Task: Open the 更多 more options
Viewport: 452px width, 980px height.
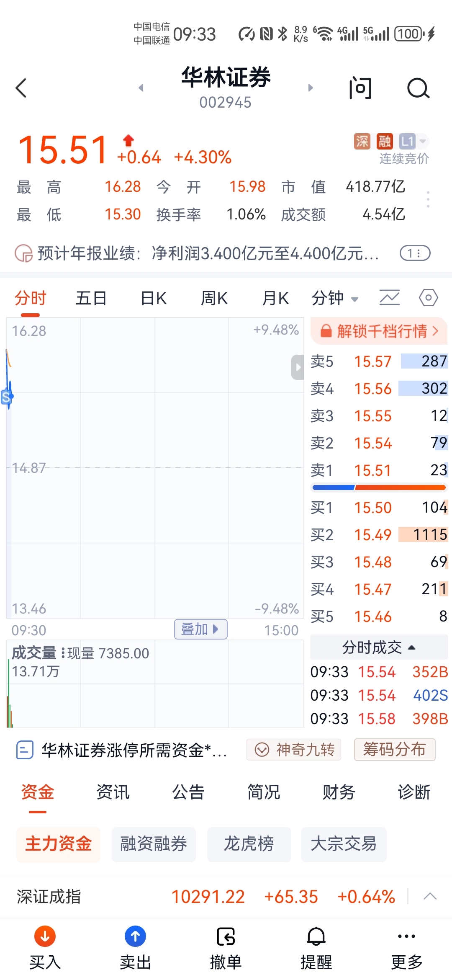Action: pyautogui.click(x=407, y=948)
